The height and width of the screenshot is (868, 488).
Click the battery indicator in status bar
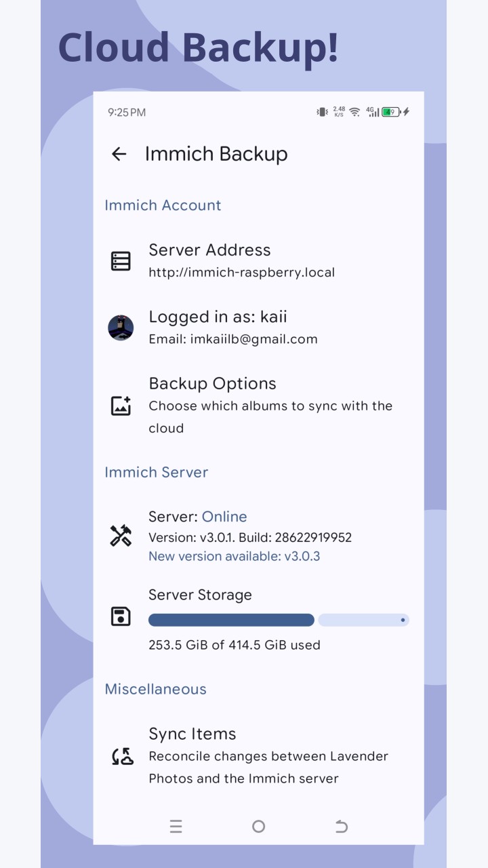(x=390, y=112)
